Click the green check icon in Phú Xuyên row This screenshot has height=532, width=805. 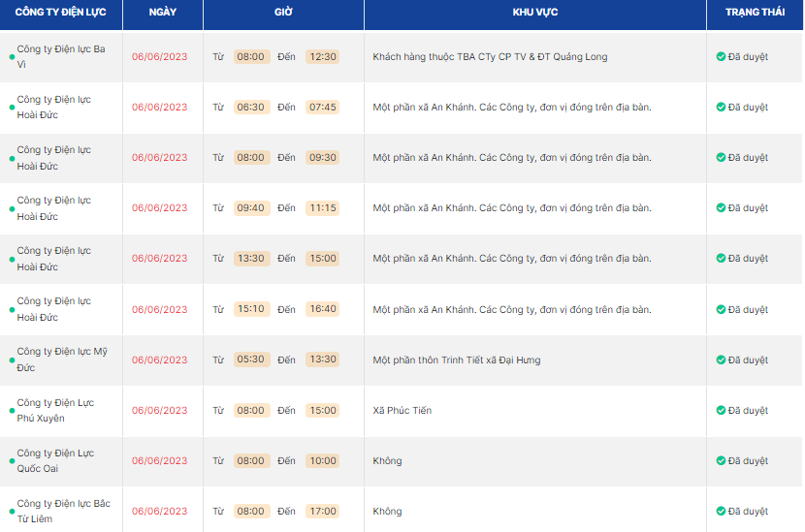(x=721, y=410)
